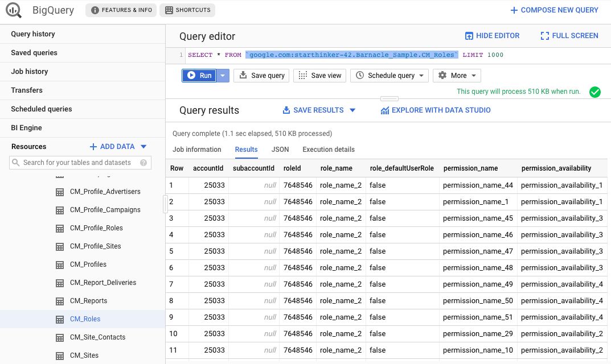The width and height of the screenshot is (611, 364).
Task: Open the Add Data dropdown arrow
Action: (143, 147)
